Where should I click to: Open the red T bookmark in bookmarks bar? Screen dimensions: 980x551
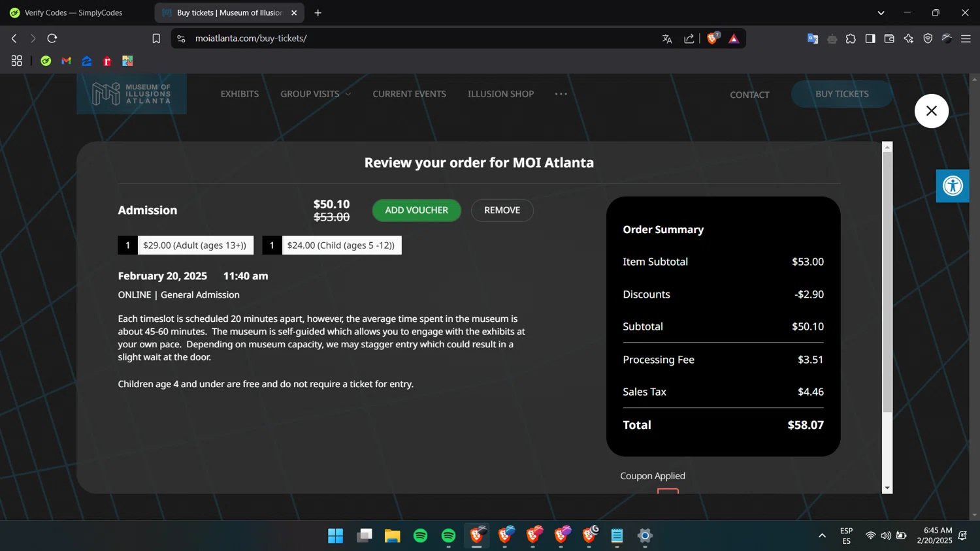[107, 61]
